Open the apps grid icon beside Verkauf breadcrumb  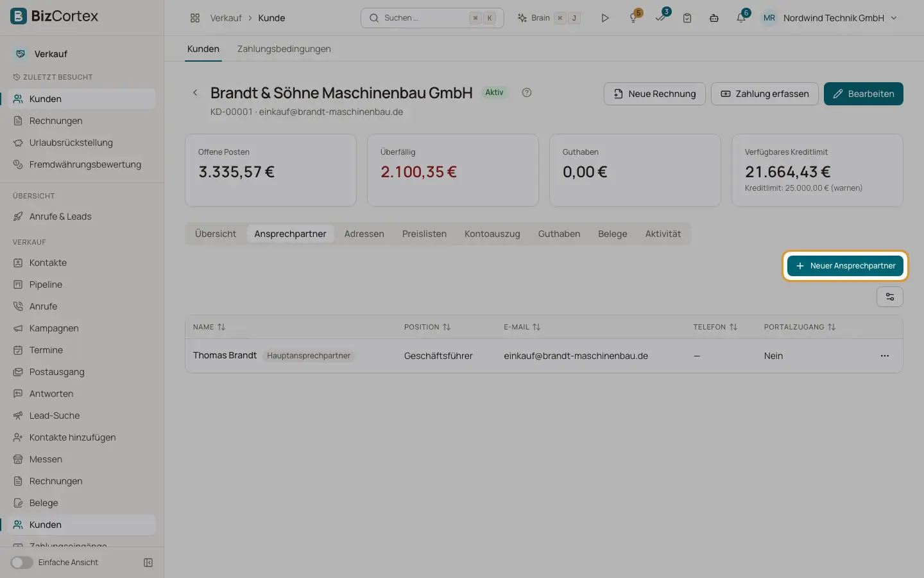195,18
